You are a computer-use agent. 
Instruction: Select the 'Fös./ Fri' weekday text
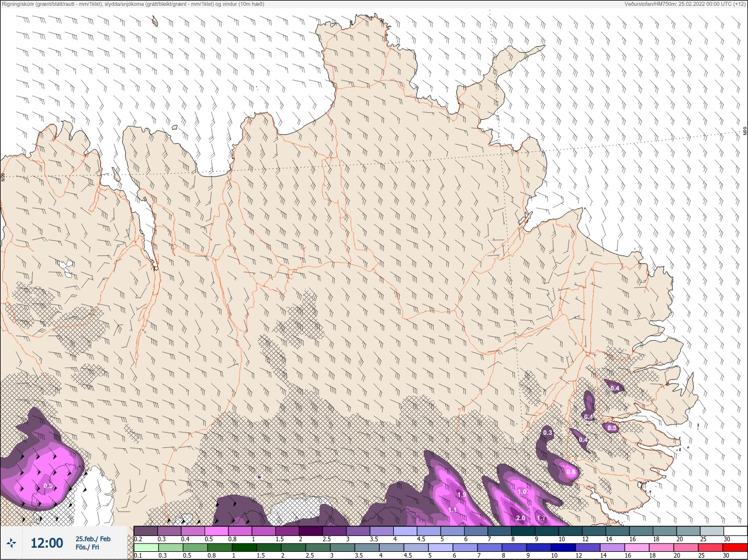[87, 547]
